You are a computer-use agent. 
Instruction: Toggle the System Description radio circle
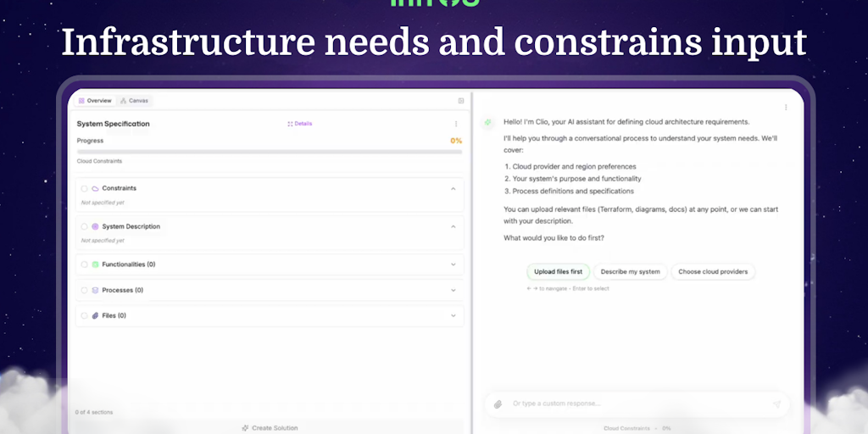[x=84, y=226]
